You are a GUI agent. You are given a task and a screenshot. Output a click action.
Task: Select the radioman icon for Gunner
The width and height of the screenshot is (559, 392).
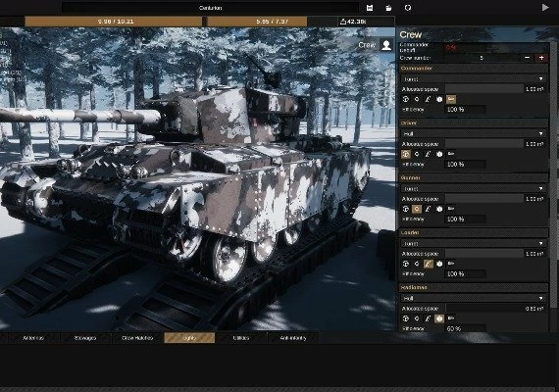tap(439, 209)
